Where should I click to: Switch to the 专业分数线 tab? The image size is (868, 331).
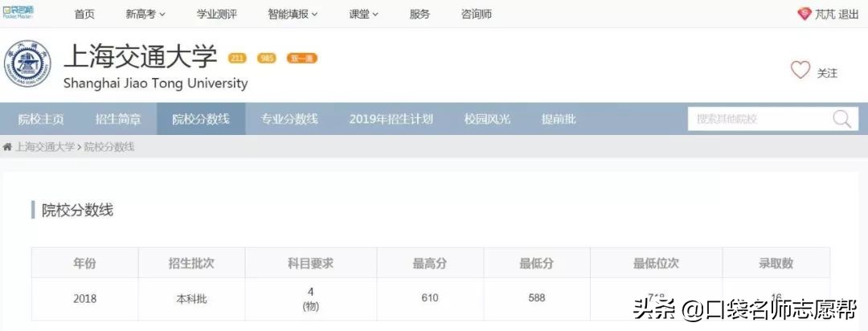[x=289, y=119]
